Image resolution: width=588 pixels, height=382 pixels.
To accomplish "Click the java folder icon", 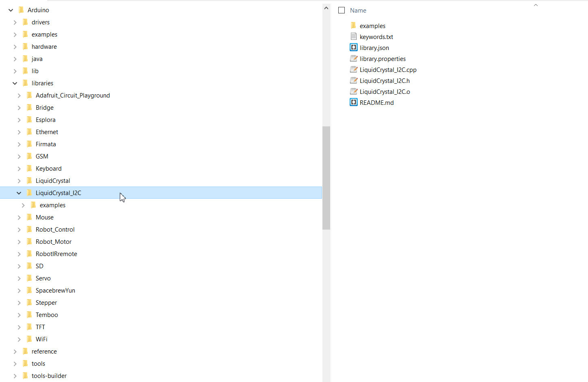I will [25, 59].
